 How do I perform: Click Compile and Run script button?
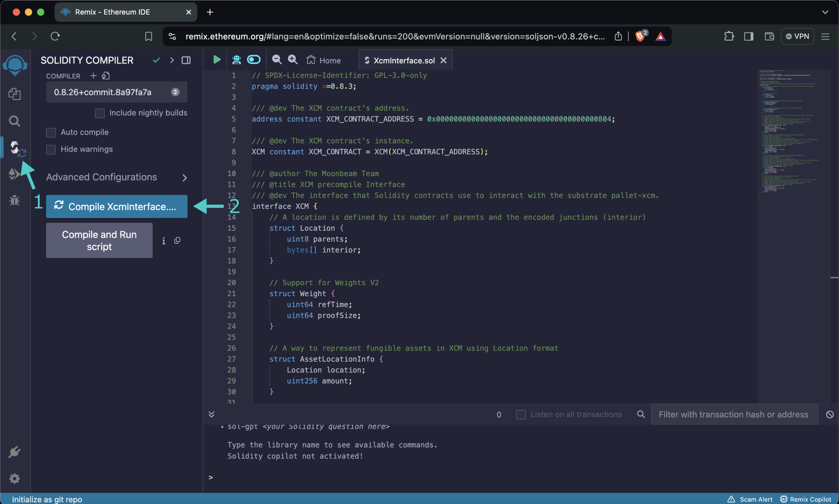click(99, 241)
